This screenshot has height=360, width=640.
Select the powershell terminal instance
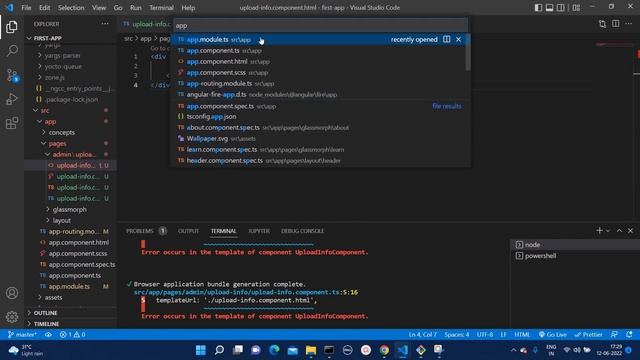(x=575, y=256)
